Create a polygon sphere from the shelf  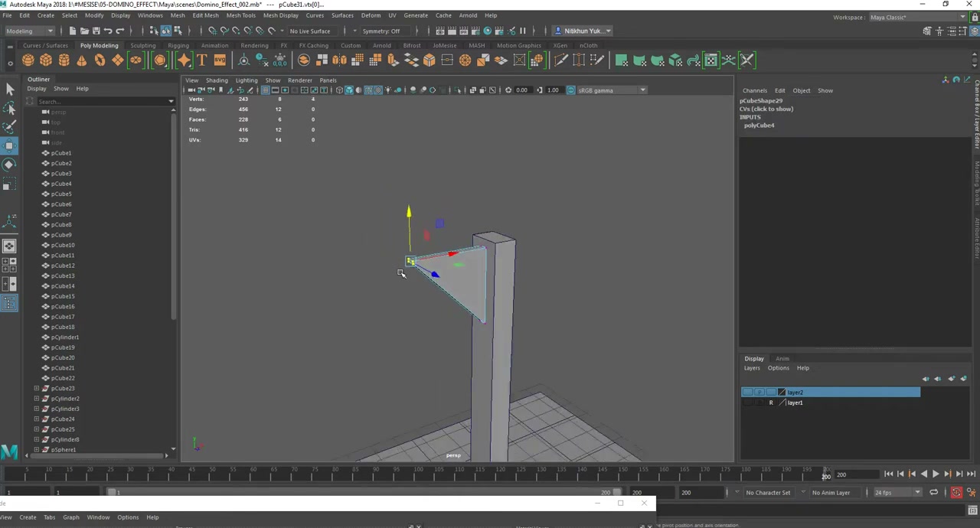pos(28,60)
